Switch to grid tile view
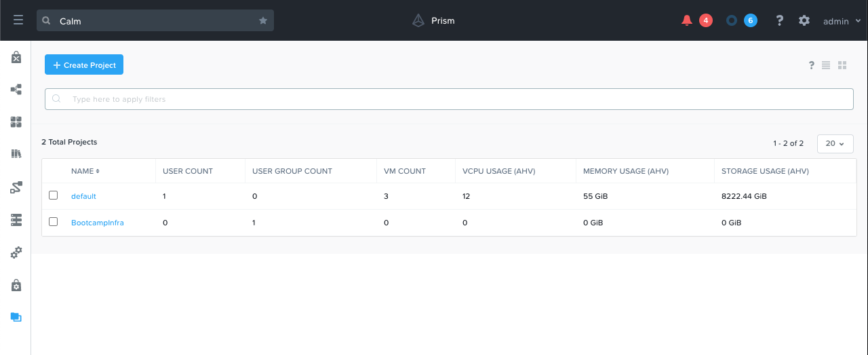 842,65
